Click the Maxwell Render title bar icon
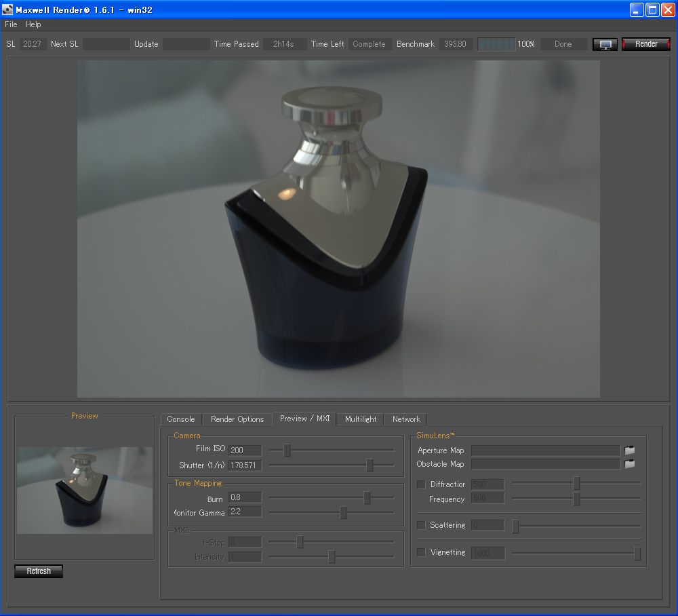 pos(8,9)
